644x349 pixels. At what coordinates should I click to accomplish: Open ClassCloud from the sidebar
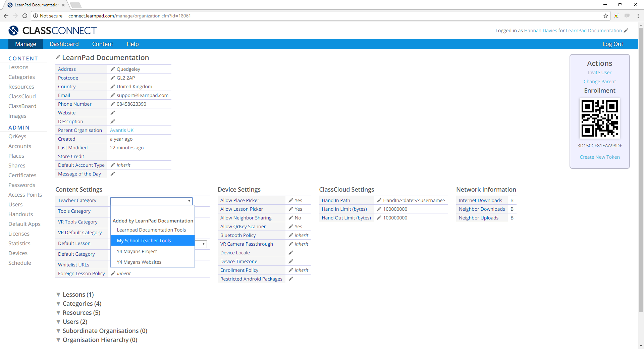pos(22,97)
